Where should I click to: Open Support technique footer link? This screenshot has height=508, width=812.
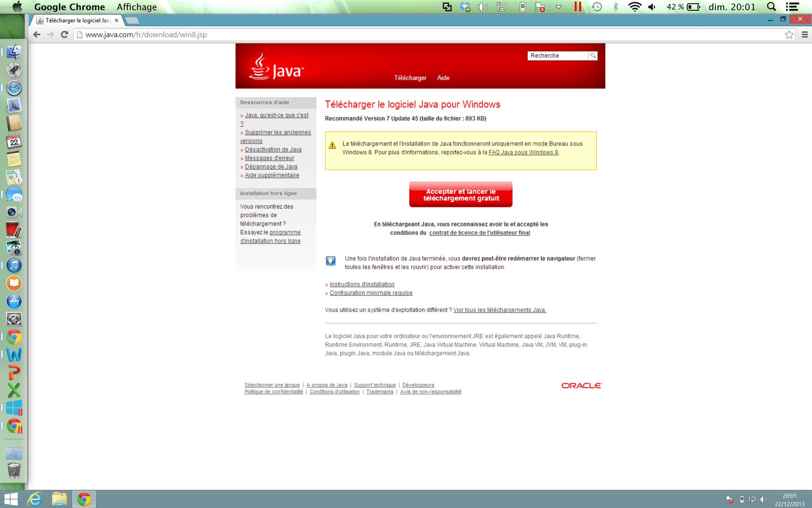point(375,385)
